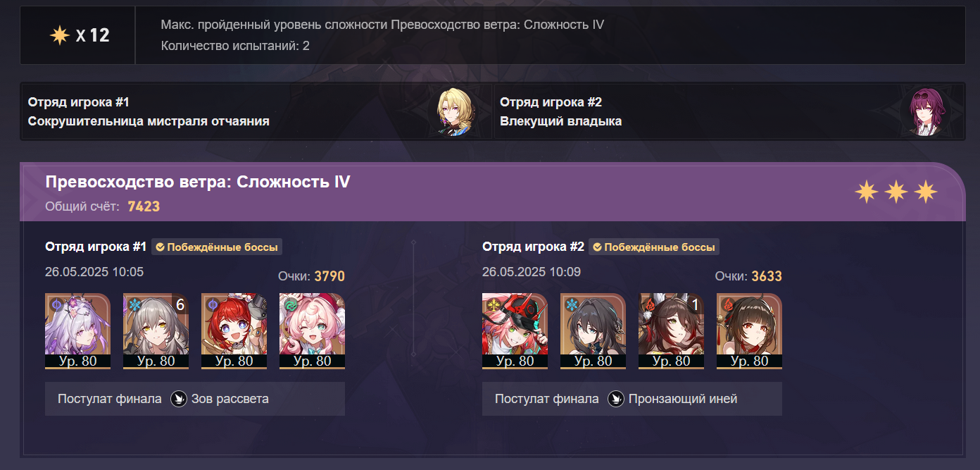980x470 pixels.
Task: Click the Превосходство ветра: Сложность IV header
Action: (198, 183)
